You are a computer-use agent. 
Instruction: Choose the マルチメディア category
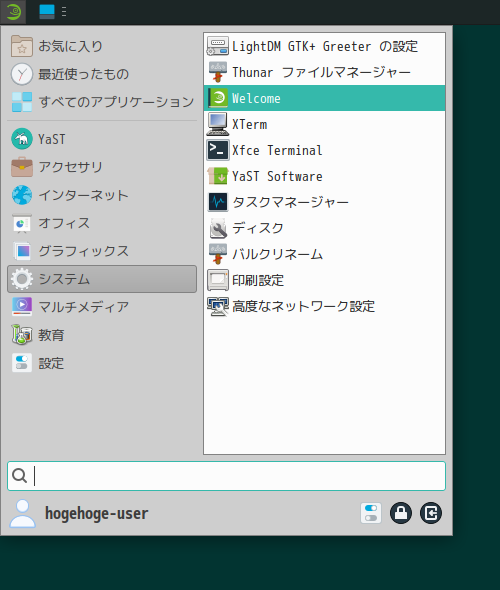pos(102,307)
